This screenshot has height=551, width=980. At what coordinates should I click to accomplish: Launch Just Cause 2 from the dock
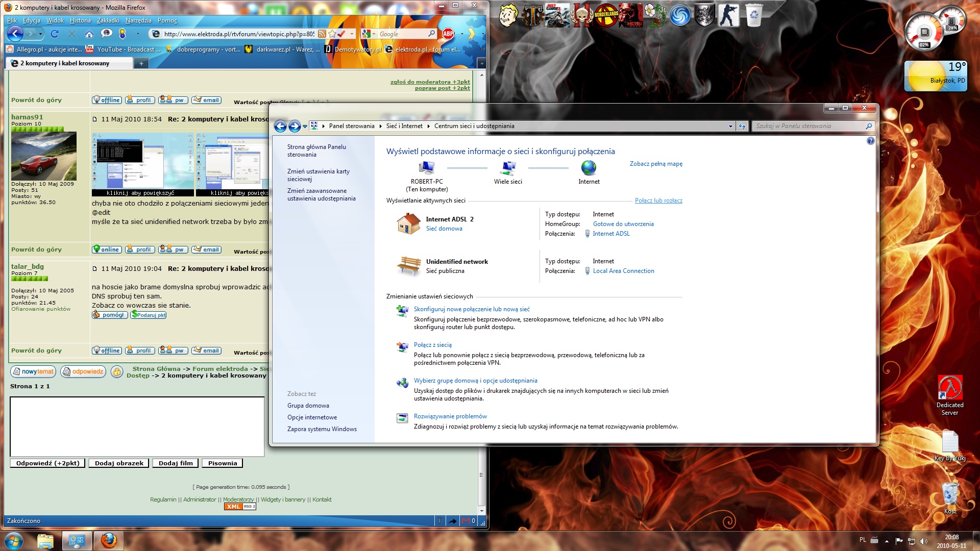coord(557,15)
